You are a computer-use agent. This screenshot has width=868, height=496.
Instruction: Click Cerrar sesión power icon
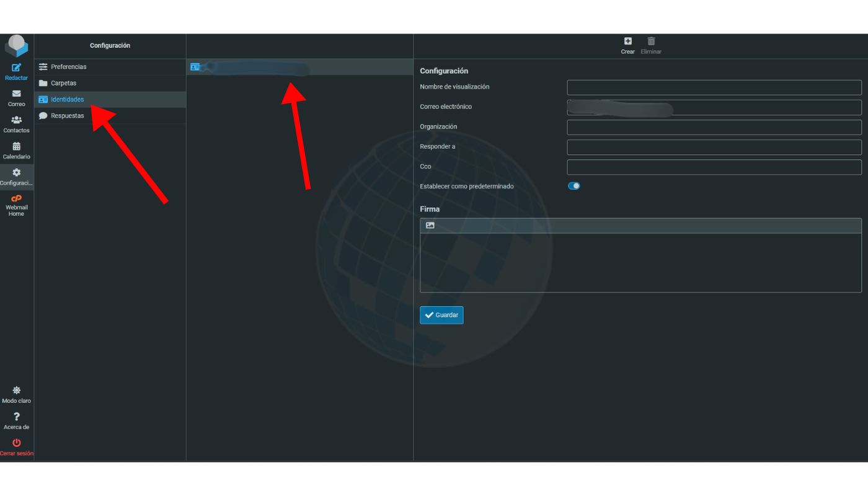(x=17, y=443)
